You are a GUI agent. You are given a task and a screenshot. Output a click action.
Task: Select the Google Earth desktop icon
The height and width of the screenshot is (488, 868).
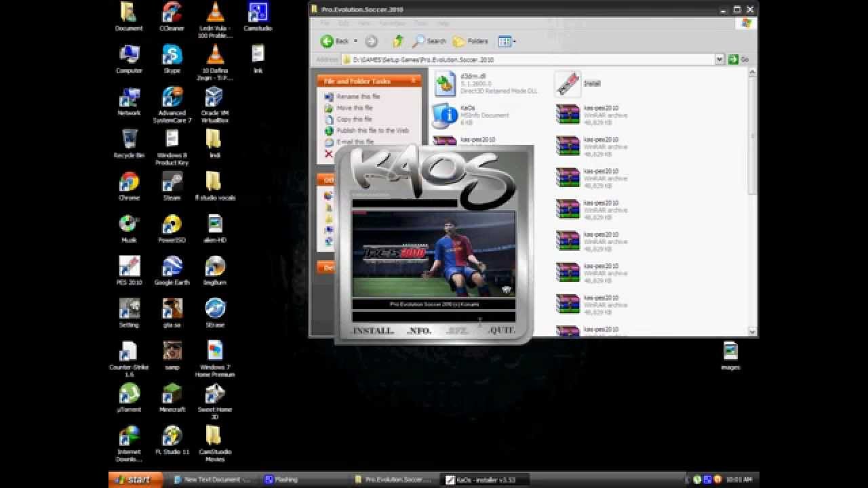coord(172,271)
